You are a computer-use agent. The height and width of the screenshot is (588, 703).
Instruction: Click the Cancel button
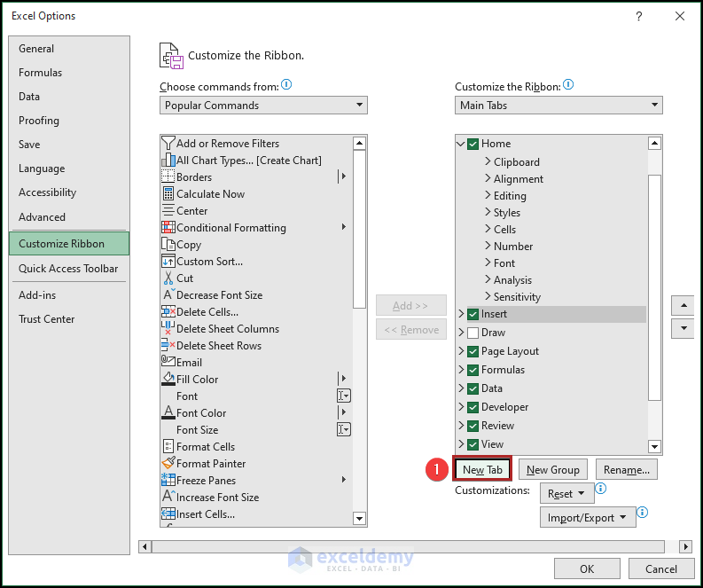(660, 568)
